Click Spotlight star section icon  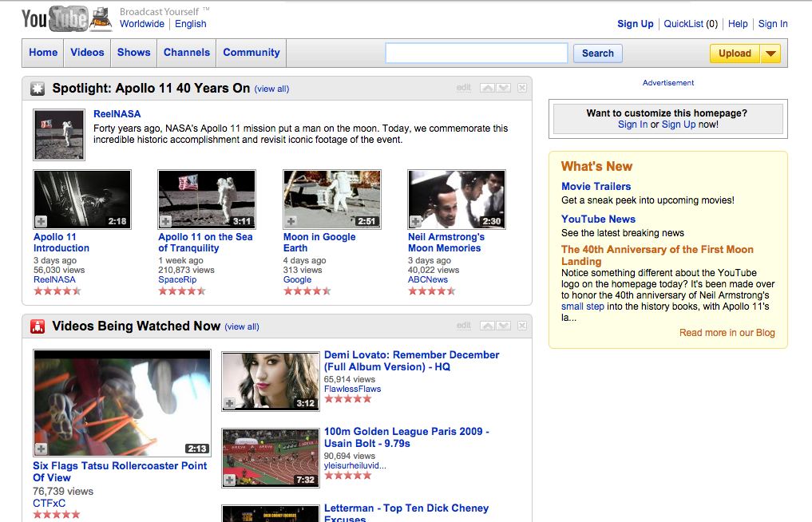click(38, 89)
